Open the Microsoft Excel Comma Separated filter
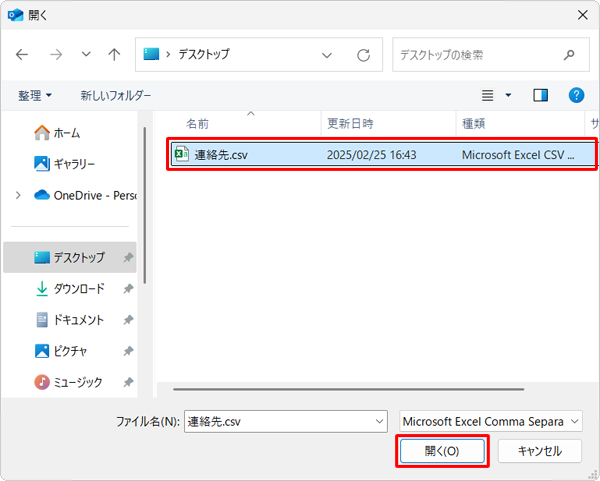The width and height of the screenshot is (600, 481). click(x=491, y=422)
